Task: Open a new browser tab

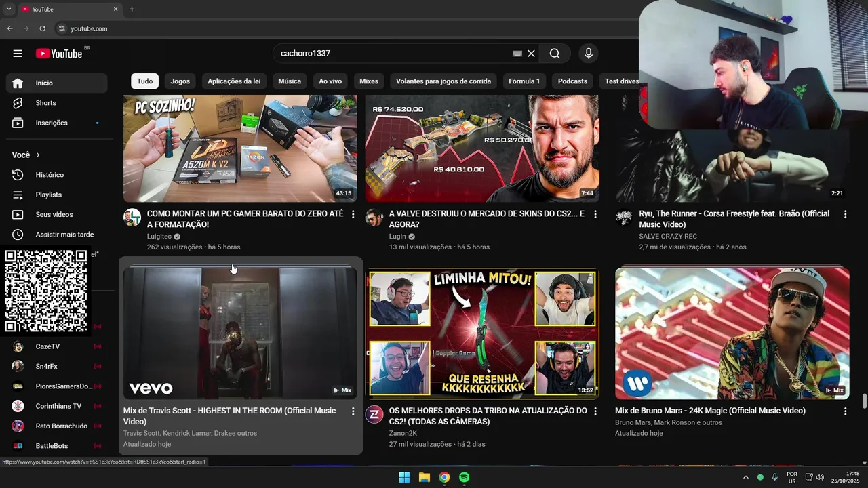Action: click(132, 9)
